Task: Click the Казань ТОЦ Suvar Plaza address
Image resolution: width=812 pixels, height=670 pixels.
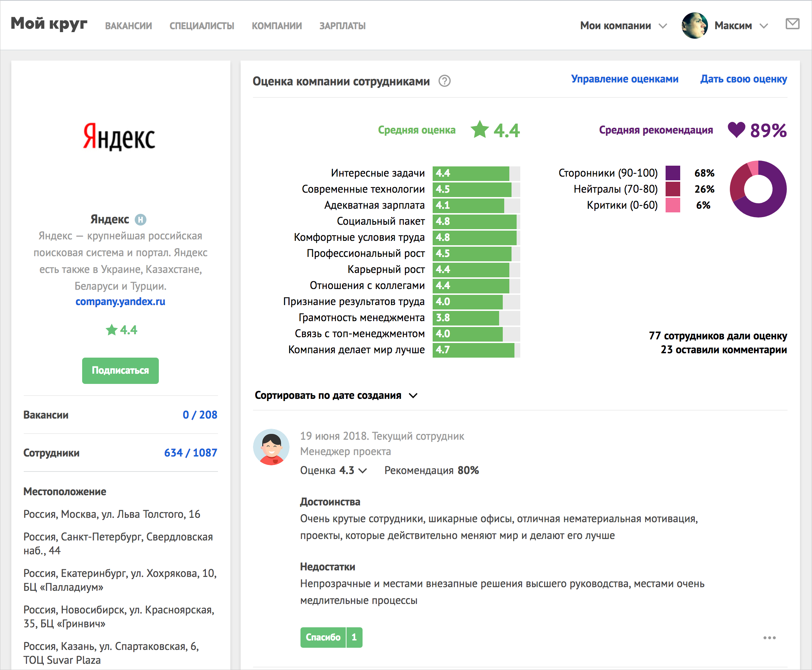Action: click(111, 653)
